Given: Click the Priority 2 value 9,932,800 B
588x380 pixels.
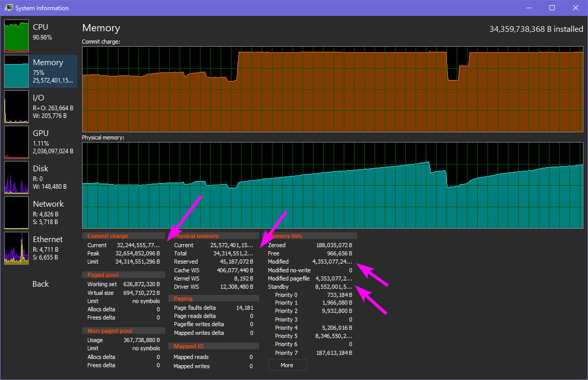Looking at the screenshot, I should coord(337,311).
